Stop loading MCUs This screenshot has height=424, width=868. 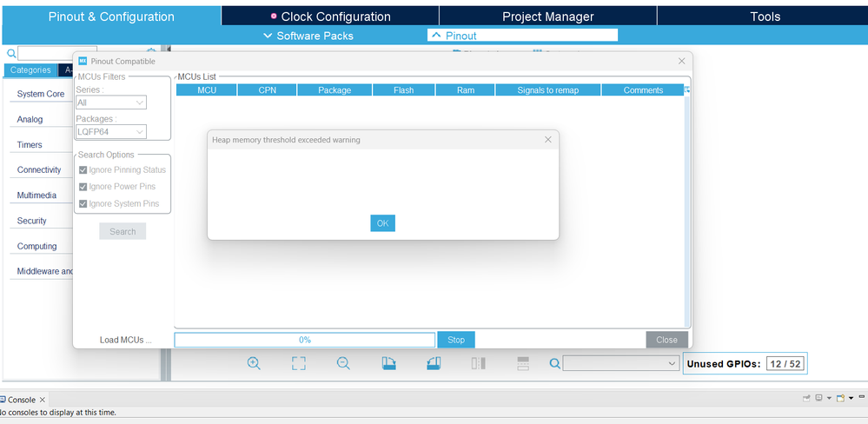[x=456, y=340]
